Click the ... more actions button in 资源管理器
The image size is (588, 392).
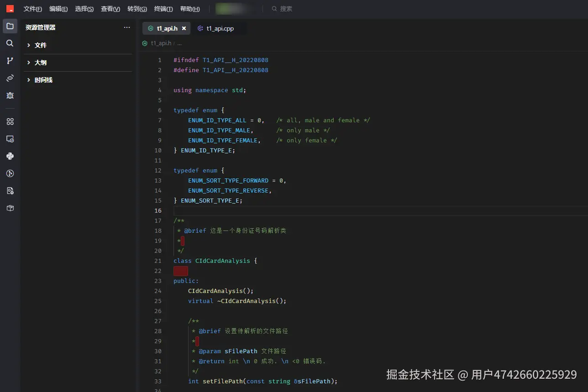[126, 27]
